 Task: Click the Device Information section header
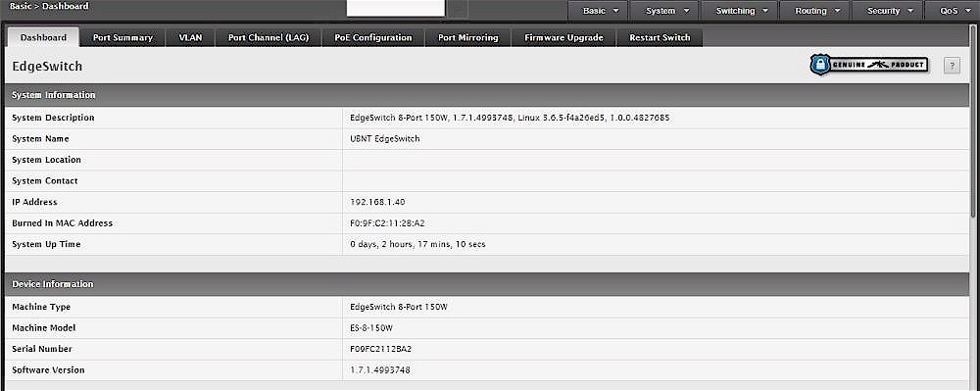(487, 284)
